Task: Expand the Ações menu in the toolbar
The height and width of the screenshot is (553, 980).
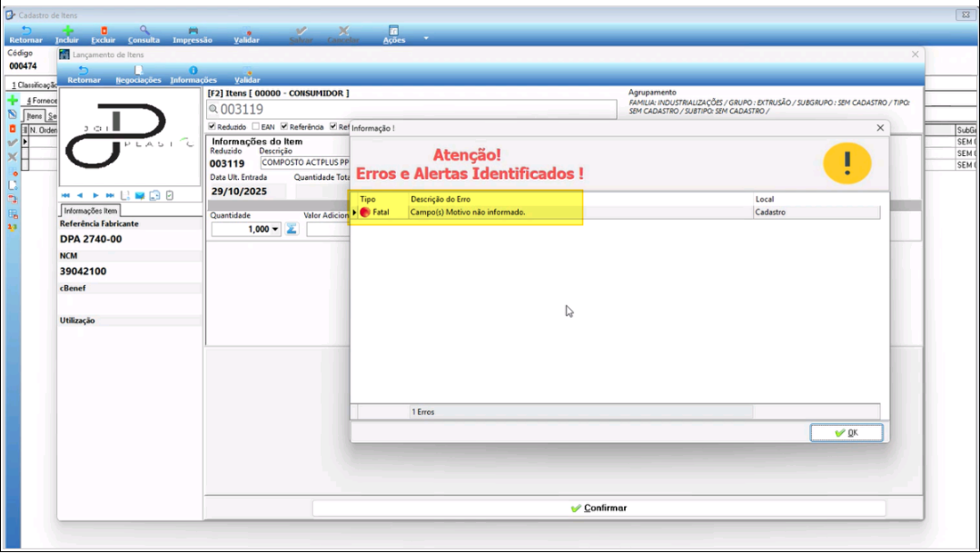Action: click(x=394, y=35)
